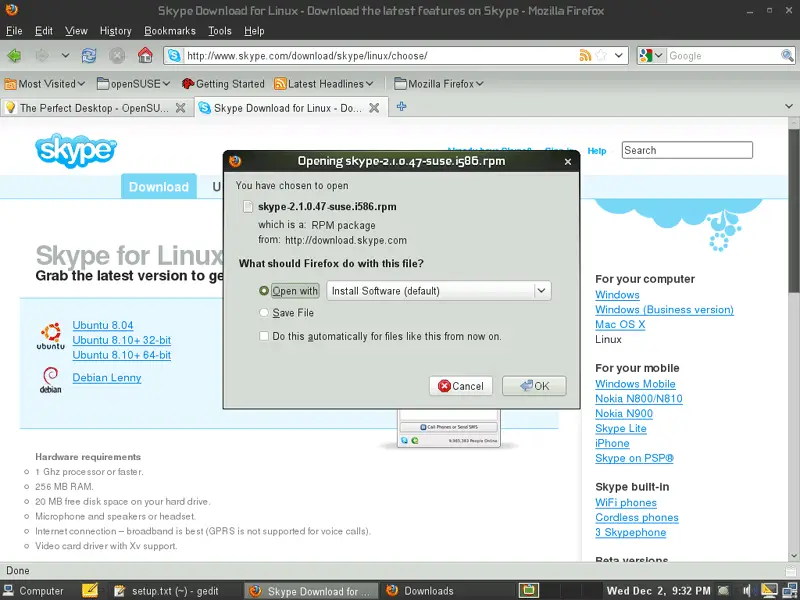
Task: Click the network connection tray icon
Action: point(789,591)
